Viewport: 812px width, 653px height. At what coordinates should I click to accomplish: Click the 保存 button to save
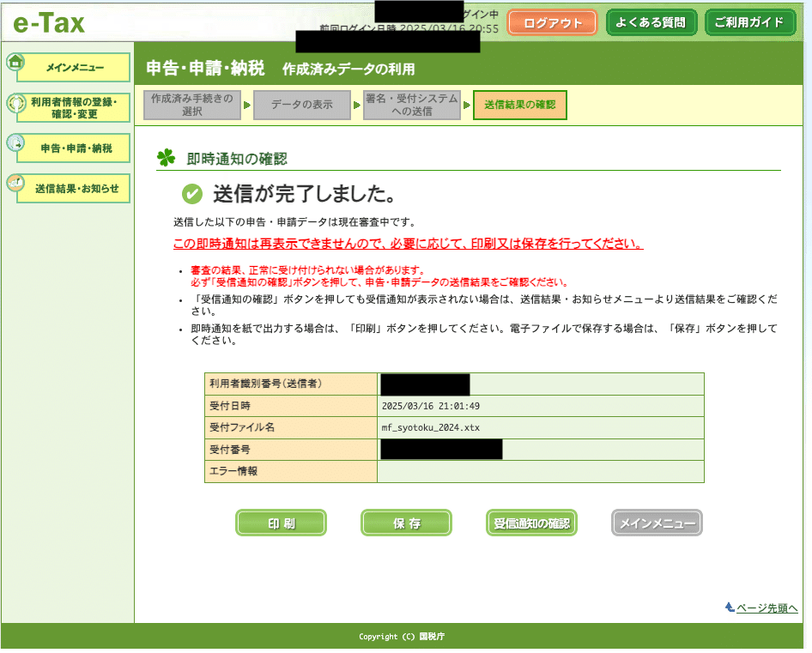point(406,523)
